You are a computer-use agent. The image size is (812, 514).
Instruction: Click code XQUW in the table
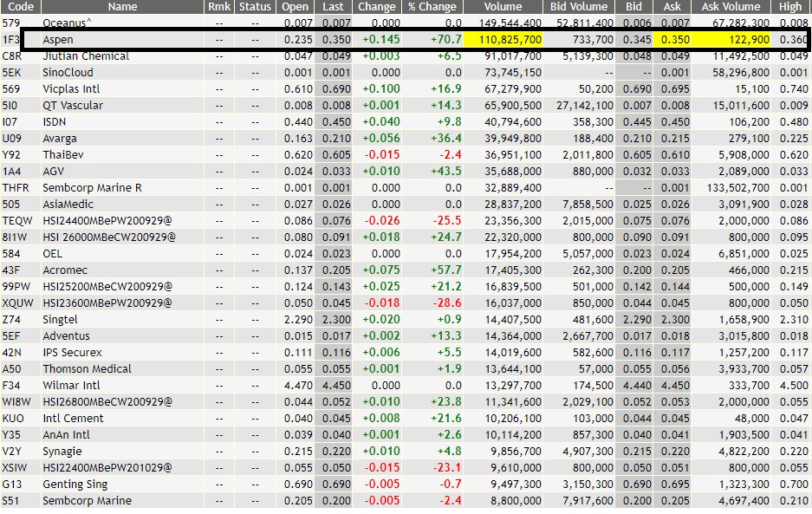(17, 303)
